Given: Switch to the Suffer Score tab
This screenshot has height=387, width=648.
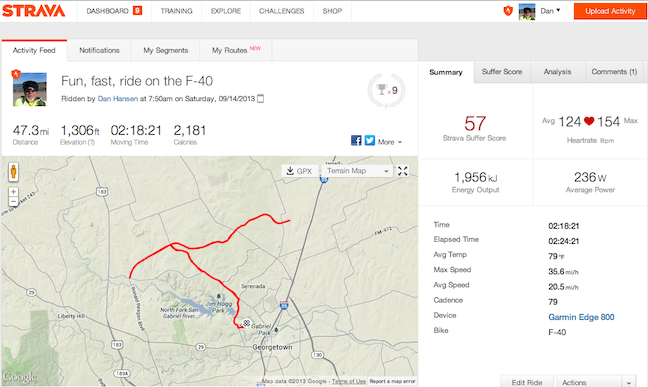Looking at the screenshot, I should click(x=502, y=72).
